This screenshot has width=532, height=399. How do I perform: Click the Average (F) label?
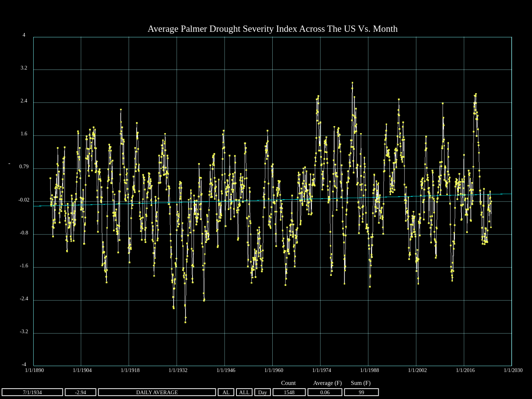point(327,383)
